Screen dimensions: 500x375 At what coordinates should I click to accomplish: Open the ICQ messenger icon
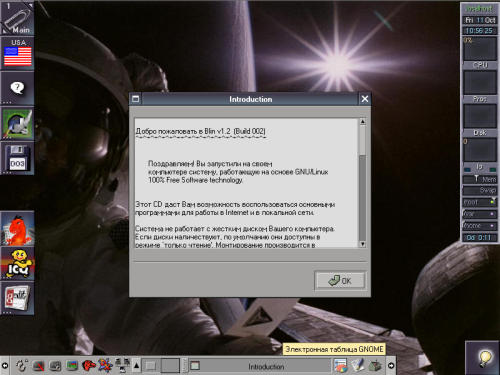(17, 263)
